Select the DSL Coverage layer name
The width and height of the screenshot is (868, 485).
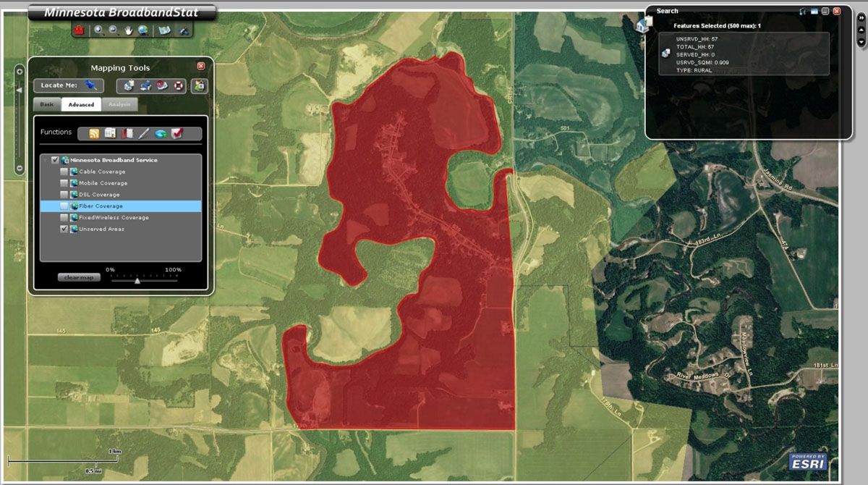[x=99, y=195]
